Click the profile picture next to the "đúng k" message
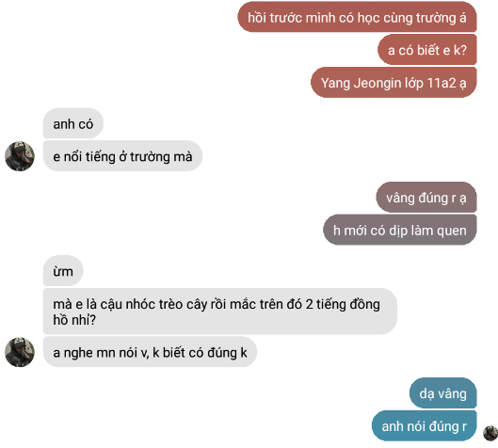The width and height of the screenshot is (498, 448). (x=20, y=352)
